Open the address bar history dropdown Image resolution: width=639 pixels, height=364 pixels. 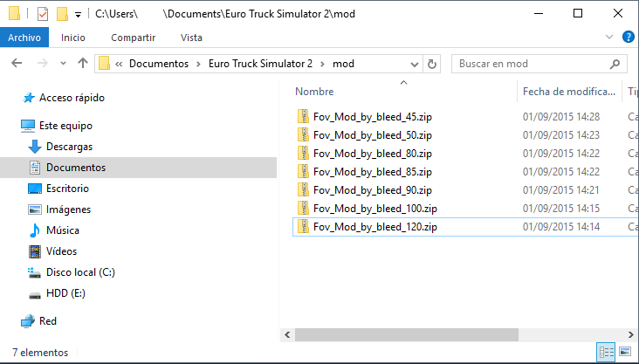tap(413, 64)
